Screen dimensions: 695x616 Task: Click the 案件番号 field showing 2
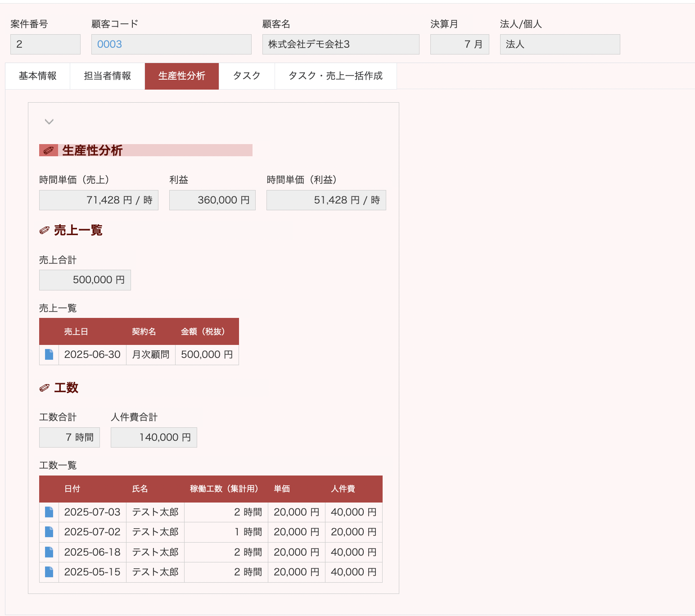[45, 44]
